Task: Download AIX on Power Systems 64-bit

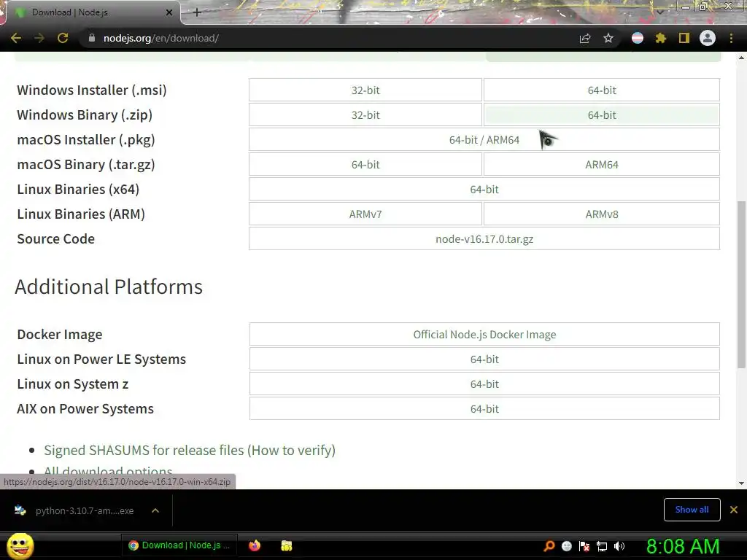Action: pos(484,408)
